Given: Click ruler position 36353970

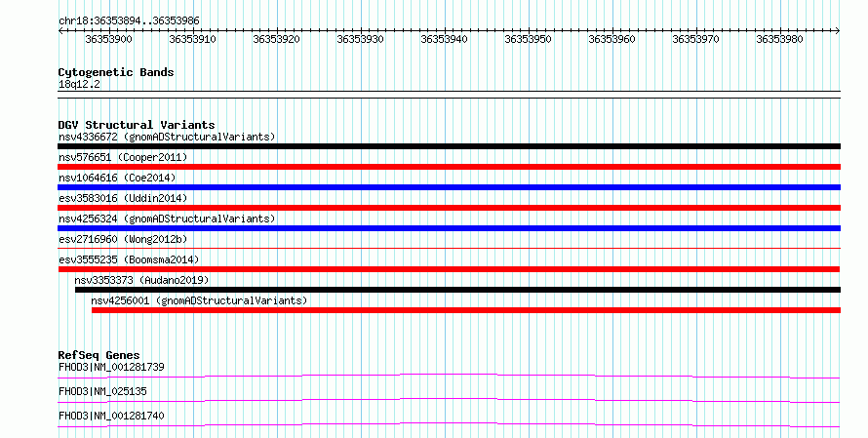Looking at the screenshot, I should click(695, 39).
